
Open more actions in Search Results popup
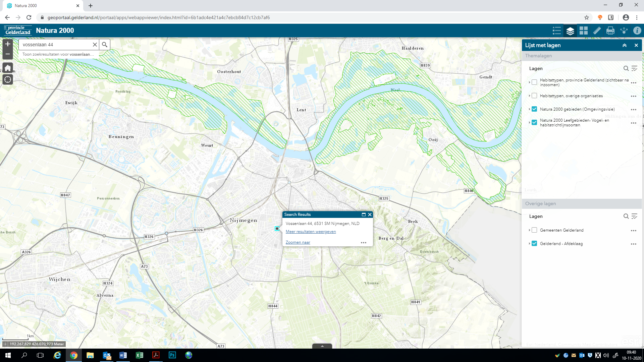[x=364, y=243]
